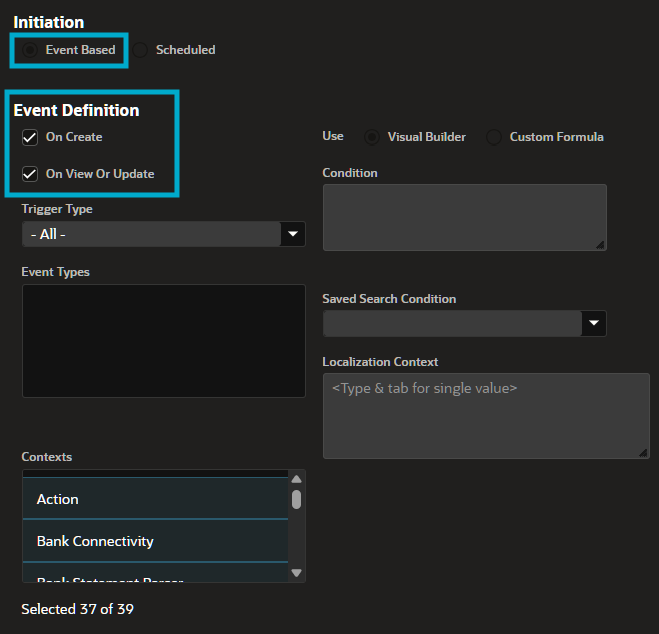659x634 pixels.
Task: Click inside the Event Types list box
Action: pyautogui.click(x=164, y=341)
